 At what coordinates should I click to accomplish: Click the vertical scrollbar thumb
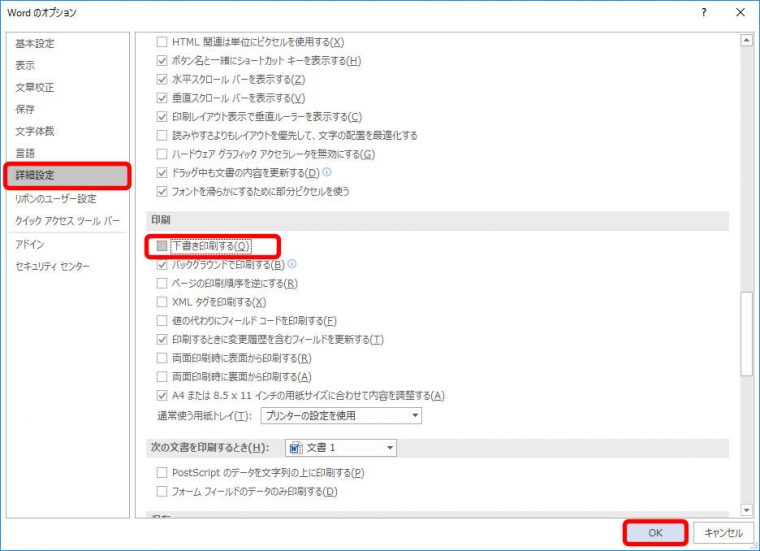[746, 333]
